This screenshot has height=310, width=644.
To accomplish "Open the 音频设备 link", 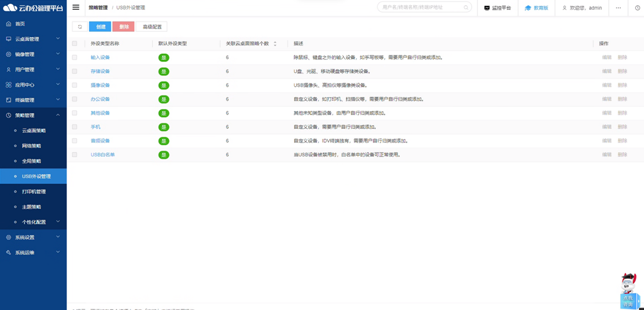I will (x=100, y=141).
